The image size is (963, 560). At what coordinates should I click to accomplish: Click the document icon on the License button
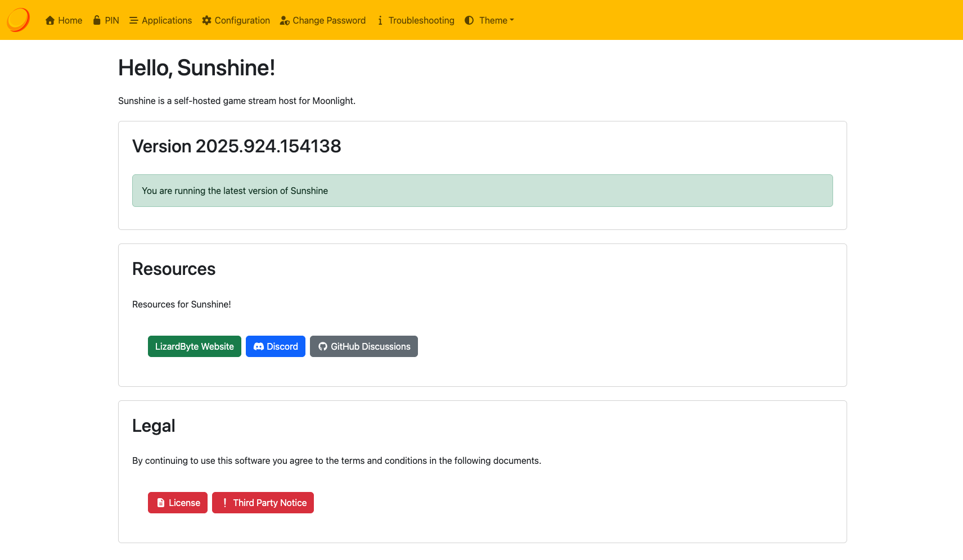point(161,502)
